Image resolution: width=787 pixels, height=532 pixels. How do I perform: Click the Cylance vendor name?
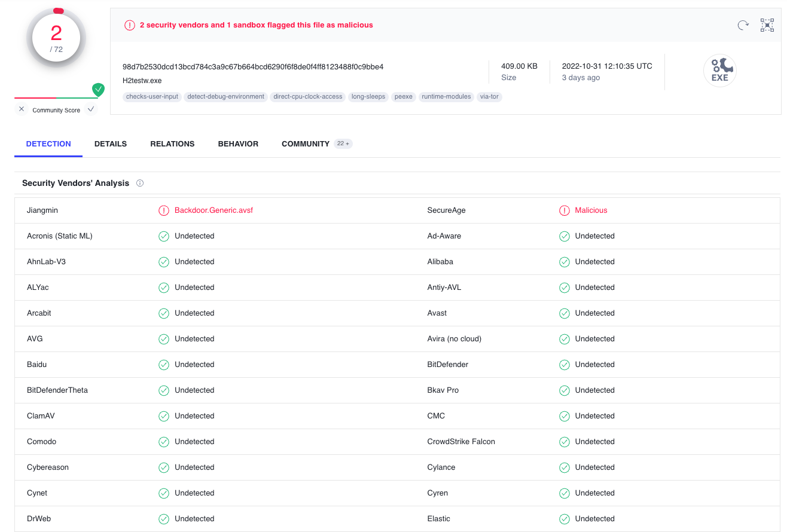point(441,467)
